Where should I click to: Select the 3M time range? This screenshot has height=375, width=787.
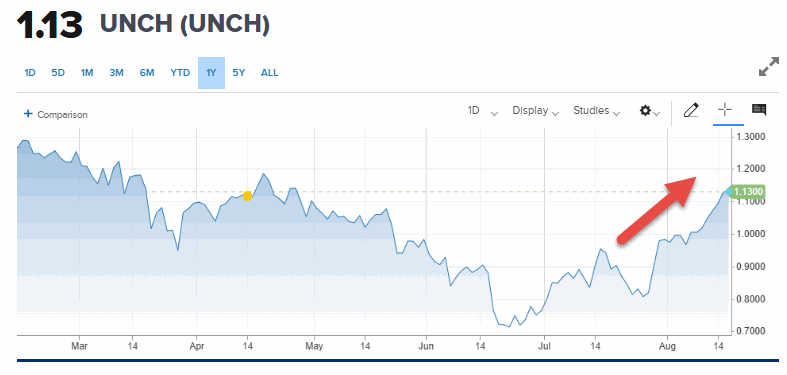[x=116, y=73]
